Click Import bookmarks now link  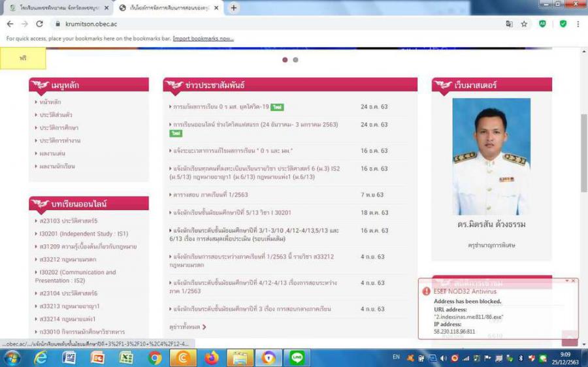[203, 39]
